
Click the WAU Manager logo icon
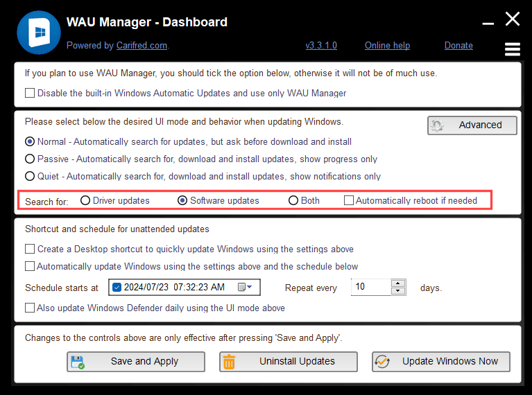pos(39,33)
